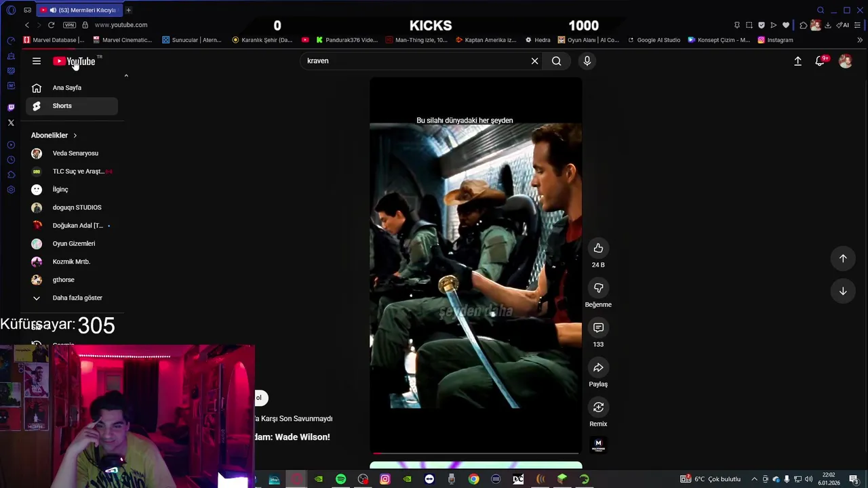Open the YouTube hamburger guide menu
Viewport: 868px width, 488px height.
click(37, 61)
